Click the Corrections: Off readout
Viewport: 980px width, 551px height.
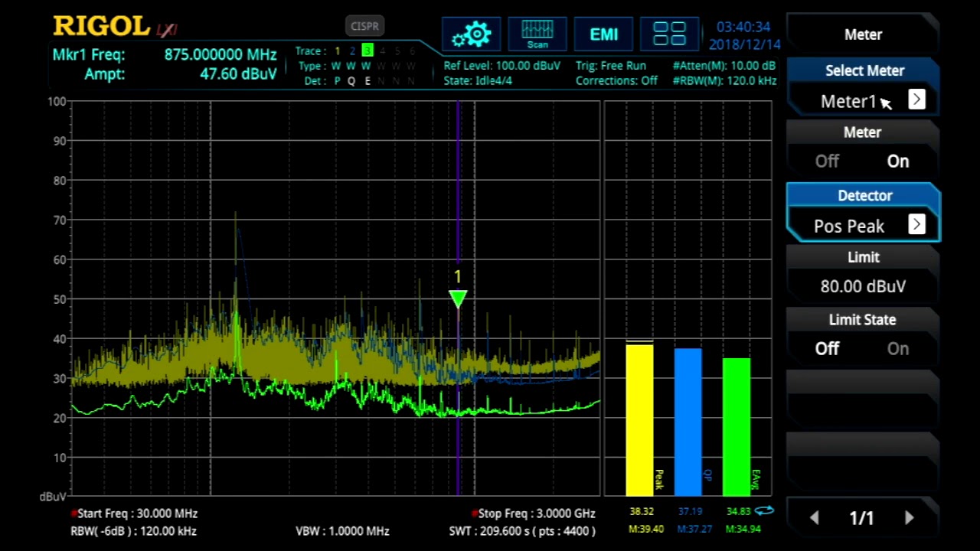[x=616, y=80]
